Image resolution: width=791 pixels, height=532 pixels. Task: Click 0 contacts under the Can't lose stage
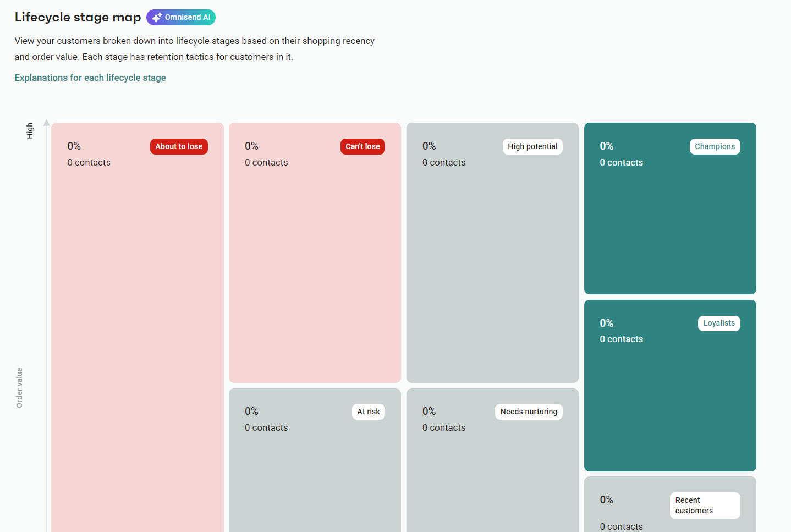266,162
